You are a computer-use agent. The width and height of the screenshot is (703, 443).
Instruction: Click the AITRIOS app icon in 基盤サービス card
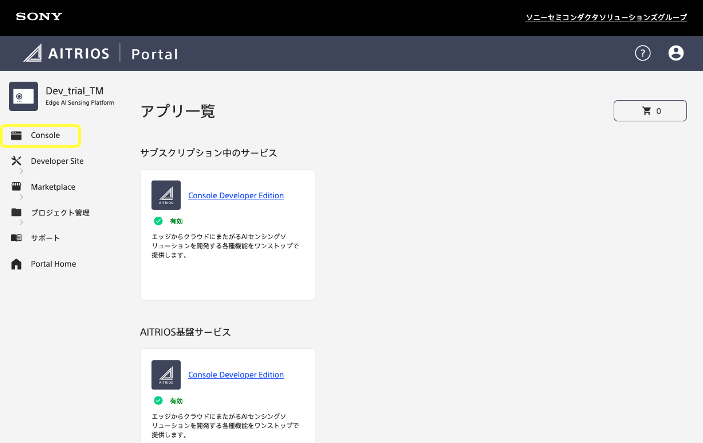click(166, 375)
